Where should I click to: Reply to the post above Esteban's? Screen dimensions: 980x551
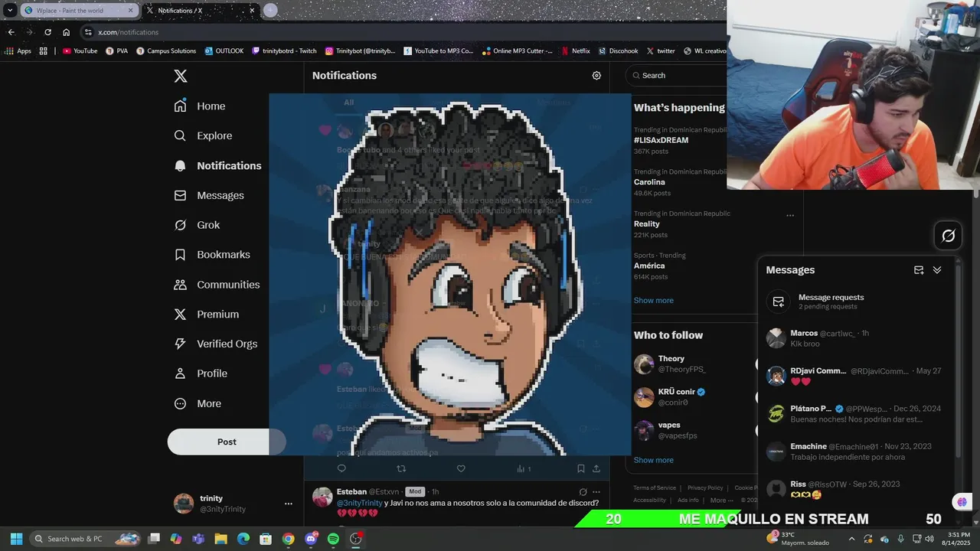click(341, 468)
